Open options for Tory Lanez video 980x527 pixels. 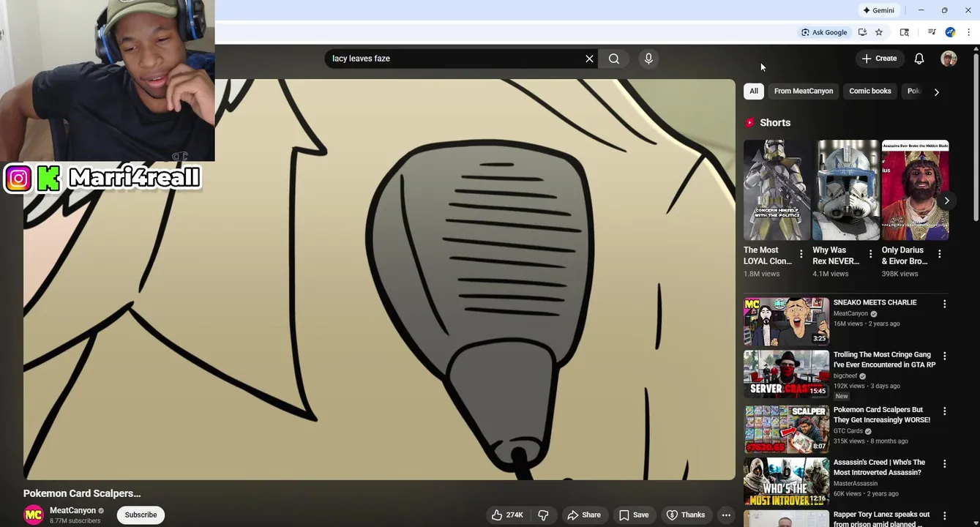coord(944,516)
